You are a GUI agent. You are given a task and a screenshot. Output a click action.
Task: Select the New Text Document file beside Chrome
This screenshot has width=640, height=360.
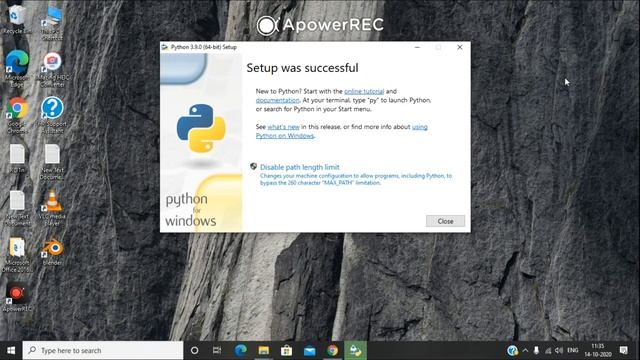click(x=52, y=162)
